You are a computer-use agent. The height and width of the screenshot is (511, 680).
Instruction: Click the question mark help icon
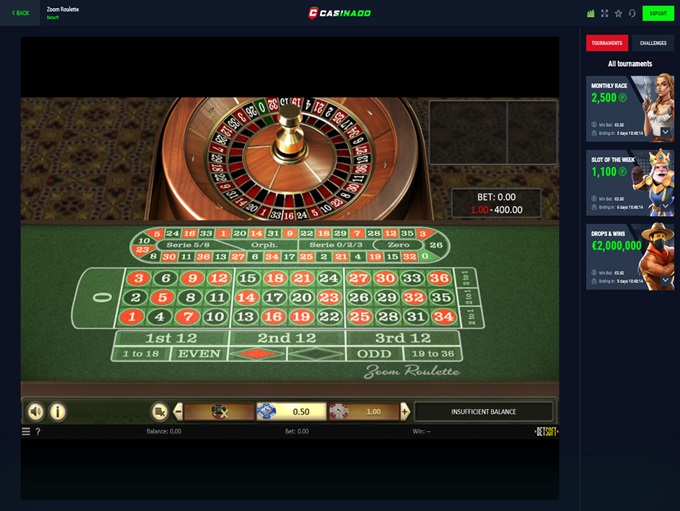pyautogui.click(x=38, y=432)
